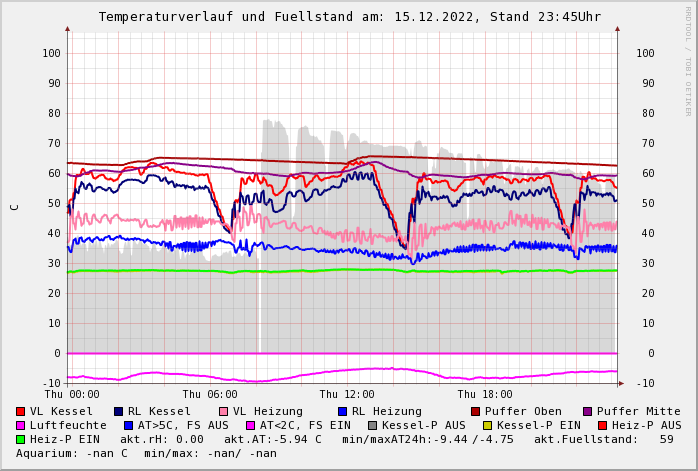Select the red Heiz-P AUS legend swatch
698x471 pixels.
pyautogui.click(x=602, y=426)
